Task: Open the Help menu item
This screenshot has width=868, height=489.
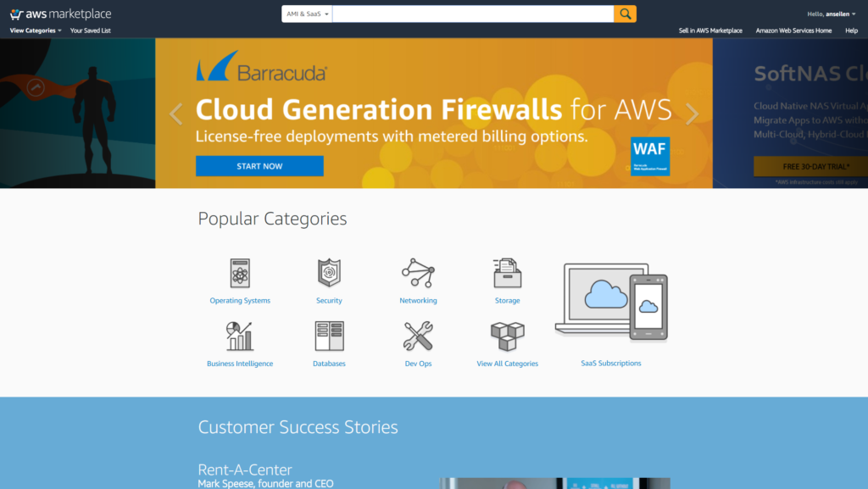Action: click(x=851, y=31)
